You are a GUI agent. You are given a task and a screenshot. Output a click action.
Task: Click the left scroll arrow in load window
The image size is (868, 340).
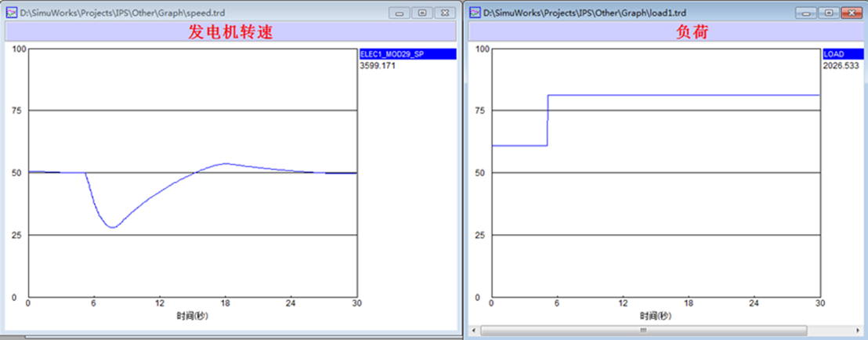[472, 331]
